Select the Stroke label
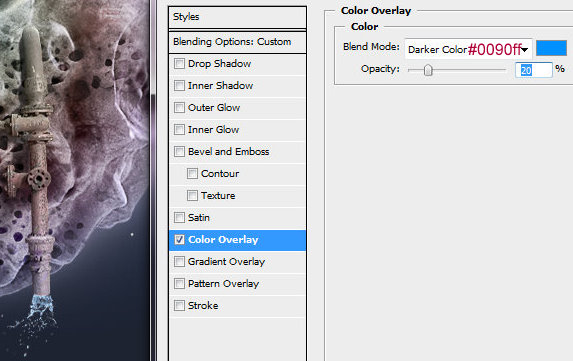This screenshot has height=361, width=573. 203,305
